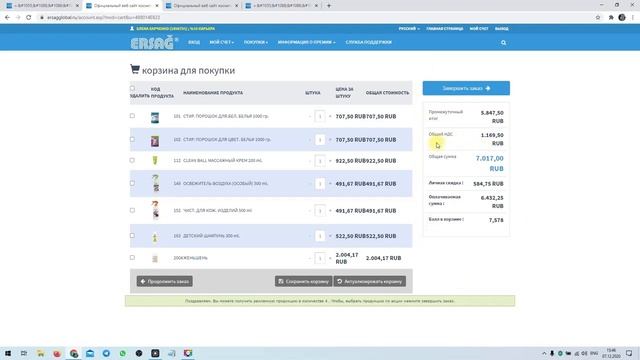Open Chrome profile avatar icon
Screen dimensions: 640x360
(x=622, y=18)
